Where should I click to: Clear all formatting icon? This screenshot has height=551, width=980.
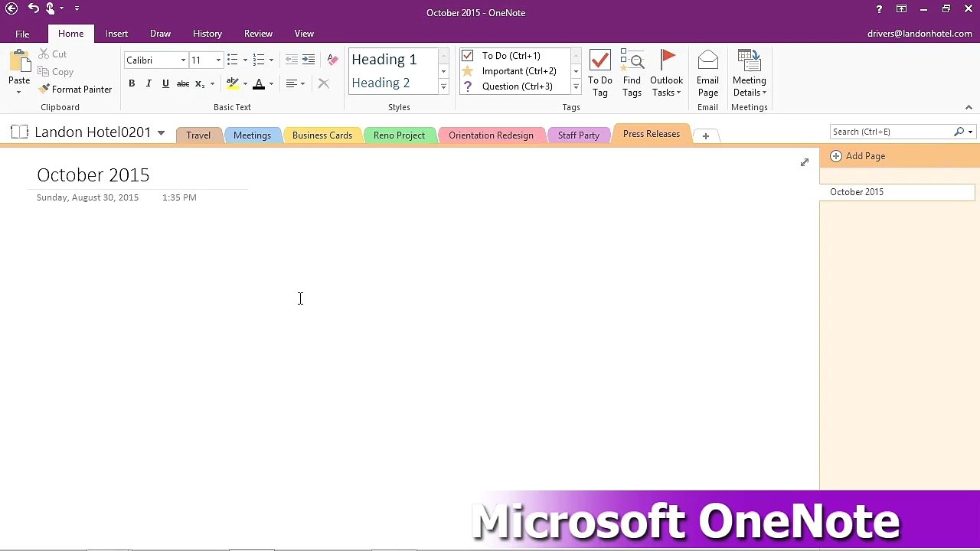pyautogui.click(x=332, y=60)
